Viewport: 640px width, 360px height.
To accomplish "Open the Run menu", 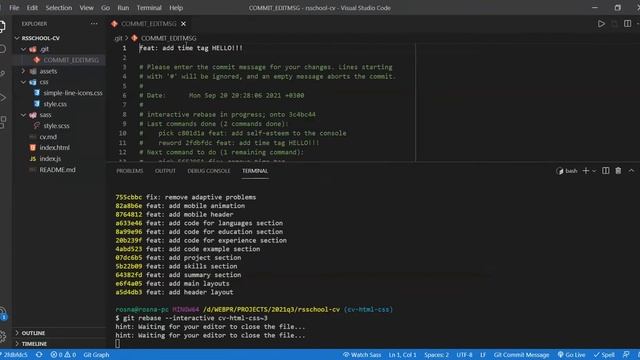I will click(x=123, y=8).
